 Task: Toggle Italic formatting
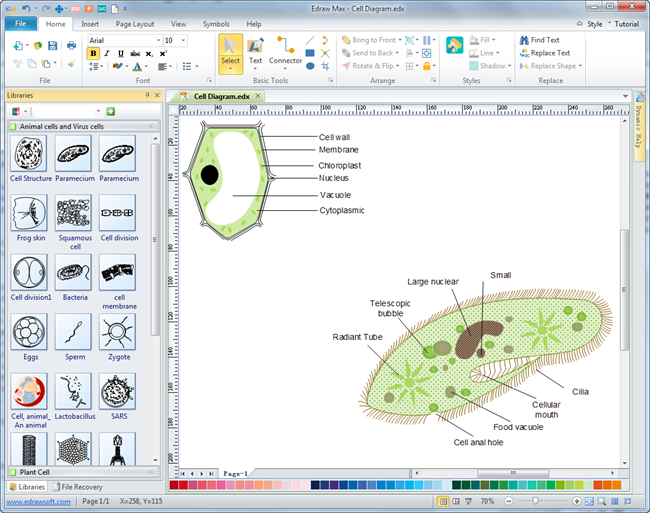(x=107, y=54)
